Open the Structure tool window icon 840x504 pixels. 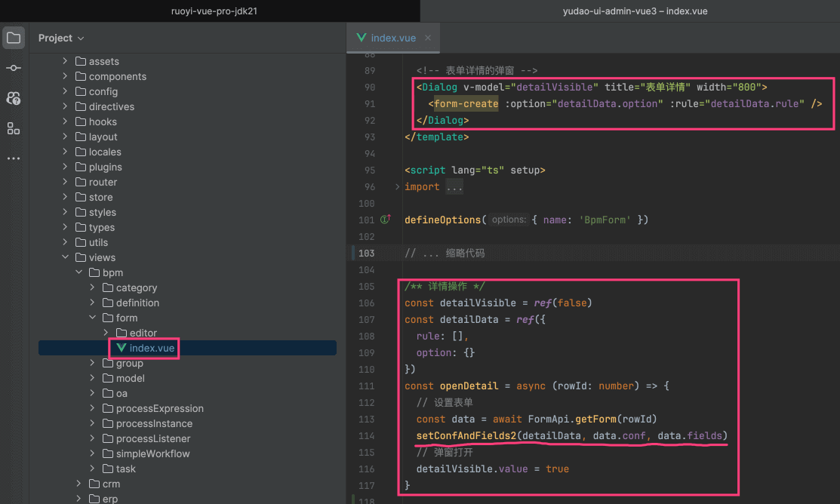tap(14, 128)
